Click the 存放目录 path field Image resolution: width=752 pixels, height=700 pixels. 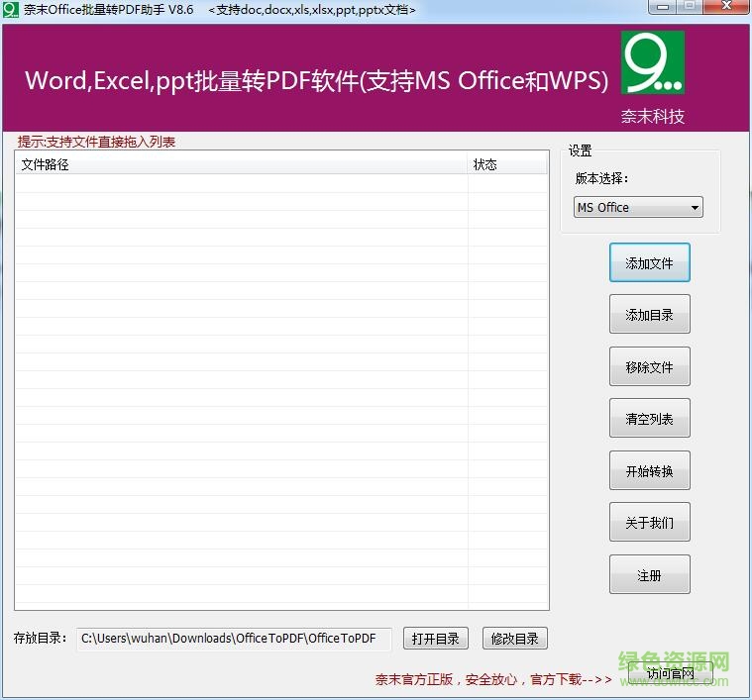tap(234, 639)
